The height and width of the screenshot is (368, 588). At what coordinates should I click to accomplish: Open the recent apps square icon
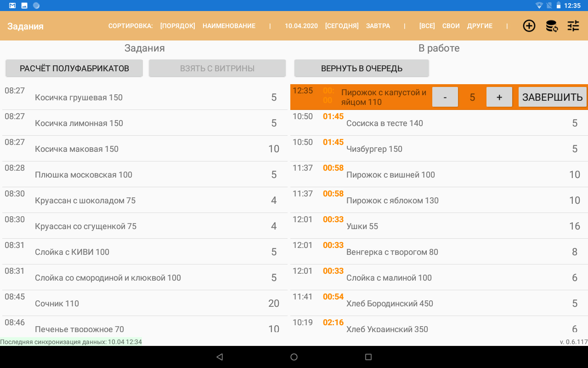[x=368, y=357]
